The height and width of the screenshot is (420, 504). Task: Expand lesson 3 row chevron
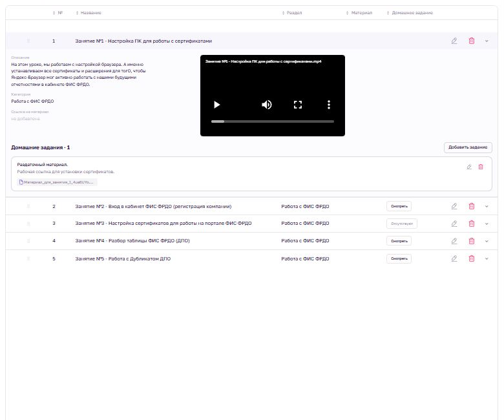(x=487, y=224)
